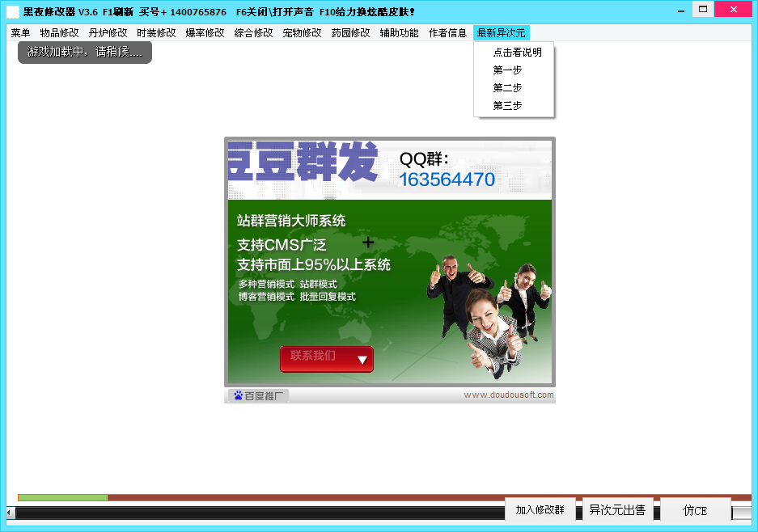758x532 pixels.
Task: Open the 菜单 menu
Action: point(20,33)
